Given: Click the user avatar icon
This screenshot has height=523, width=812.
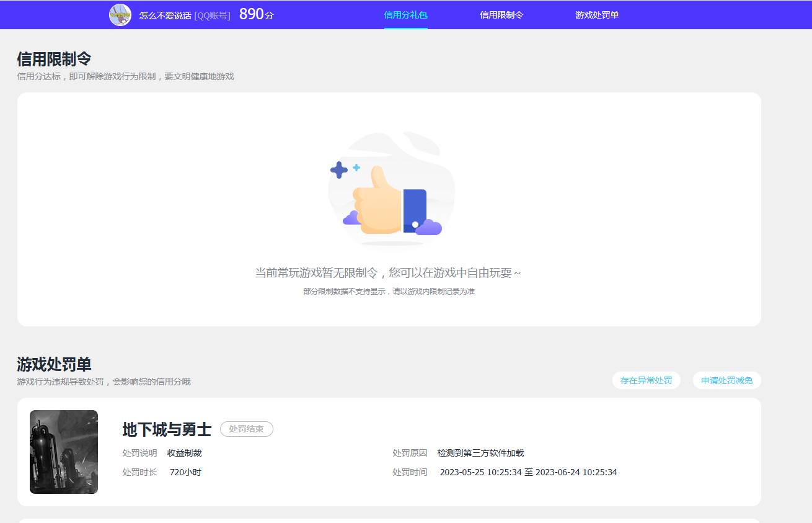Looking at the screenshot, I should (120, 14).
